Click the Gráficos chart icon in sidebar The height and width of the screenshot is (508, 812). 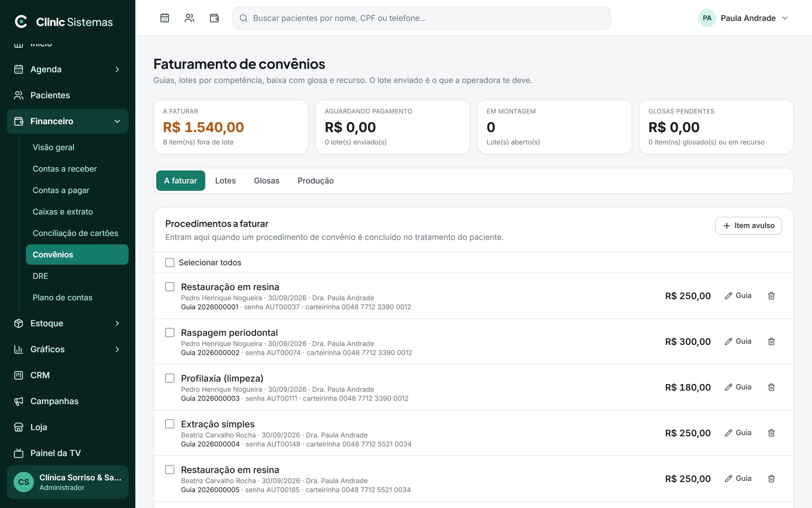pos(18,349)
